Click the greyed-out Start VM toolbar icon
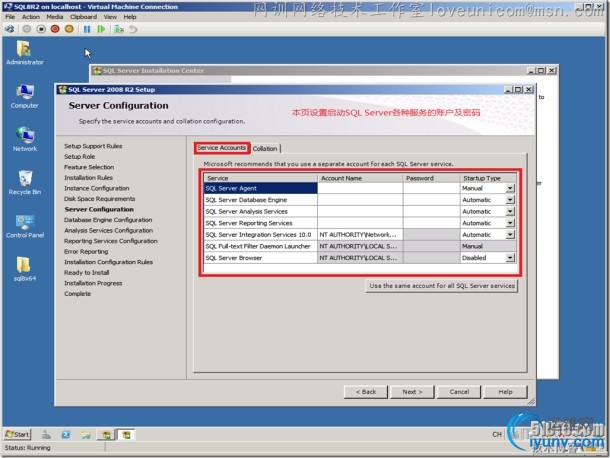This screenshot has width=610, height=458. [x=26, y=29]
